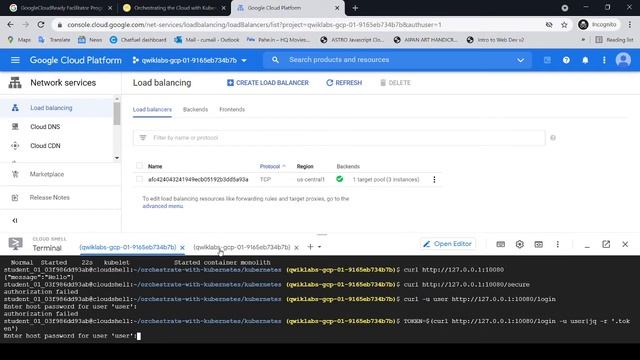Screen dimensions: 640x360
Task: Close the first Cloud Shell session tab
Action: (x=182, y=247)
